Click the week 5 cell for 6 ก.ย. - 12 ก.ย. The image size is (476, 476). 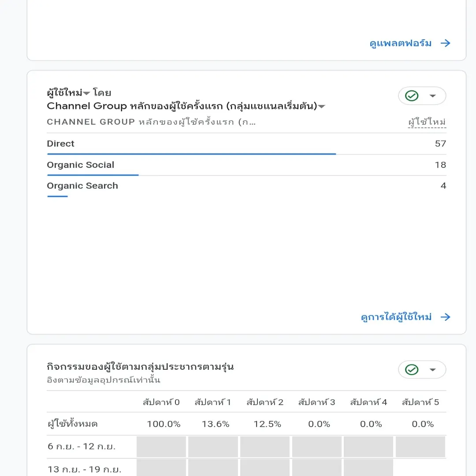(420, 446)
